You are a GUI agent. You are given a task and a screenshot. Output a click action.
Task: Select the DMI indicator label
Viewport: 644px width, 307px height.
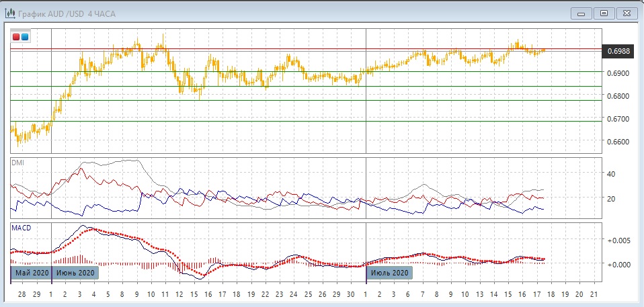(x=17, y=163)
